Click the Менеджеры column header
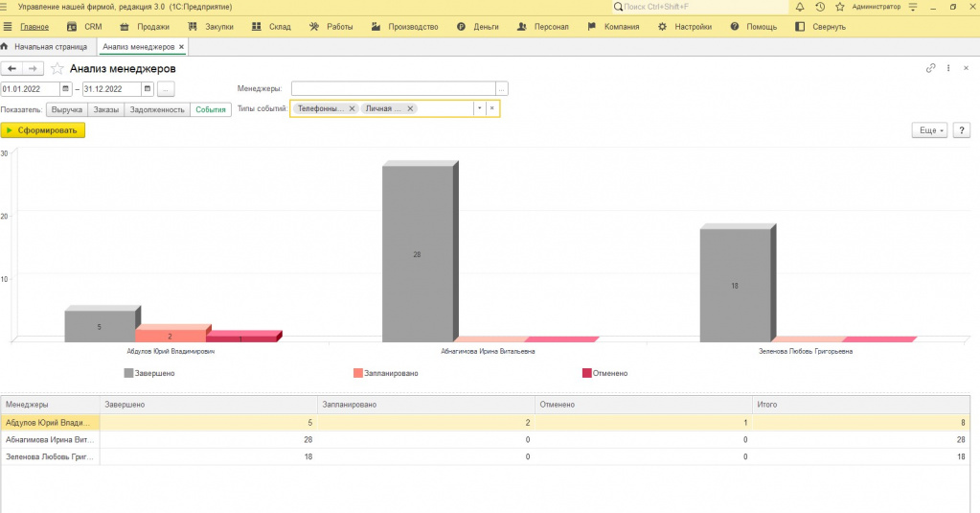This screenshot has height=513, width=980. click(x=50, y=405)
